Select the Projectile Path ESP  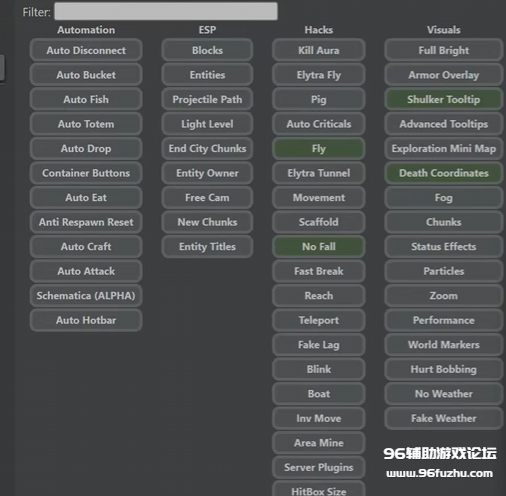(x=207, y=99)
